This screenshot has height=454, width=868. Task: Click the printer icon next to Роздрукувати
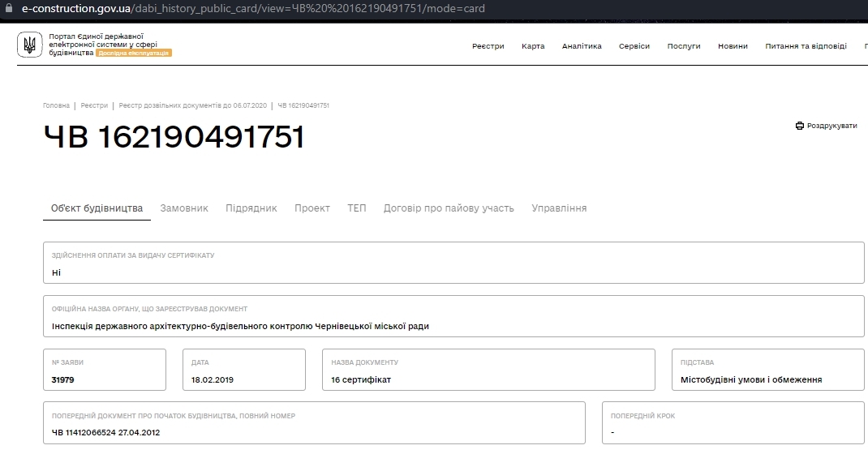[799, 126]
